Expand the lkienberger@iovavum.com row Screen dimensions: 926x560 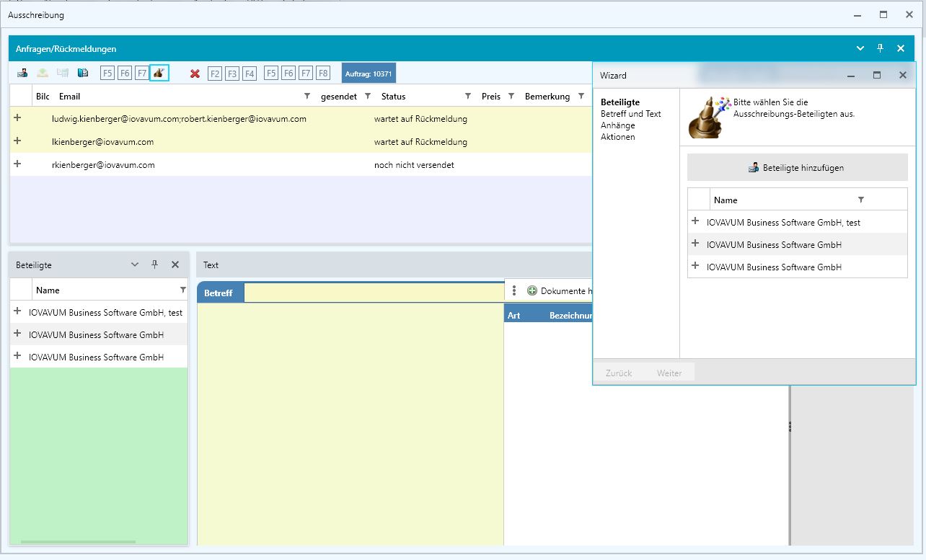tap(17, 141)
